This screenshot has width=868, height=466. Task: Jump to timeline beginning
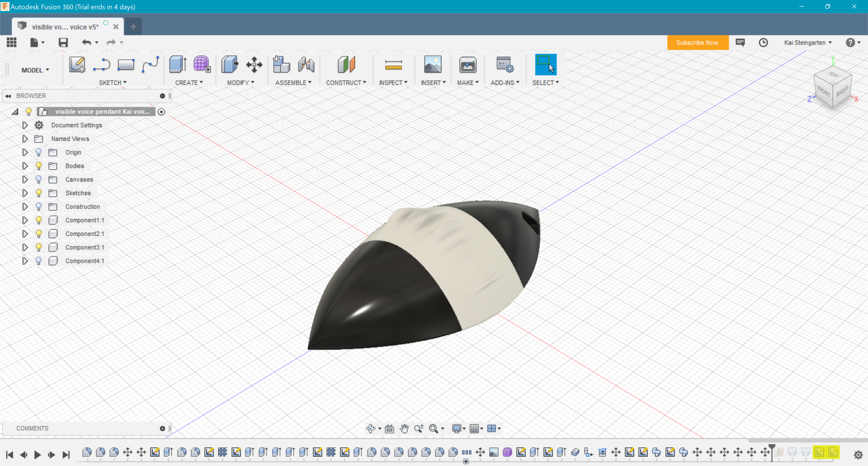tap(9, 455)
